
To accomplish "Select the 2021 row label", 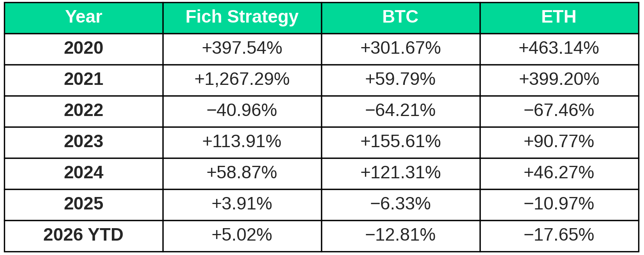I will [84, 80].
